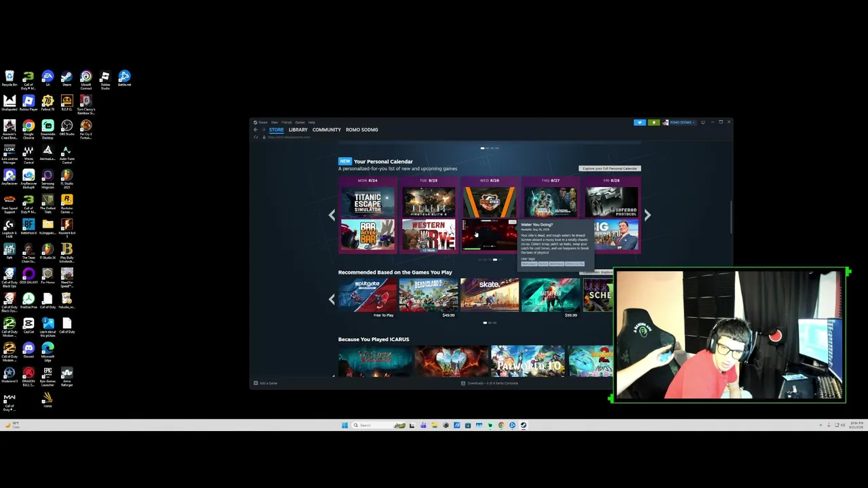
Task: Launch the EA app desktop shortcut
Action: tap(47, 79)
